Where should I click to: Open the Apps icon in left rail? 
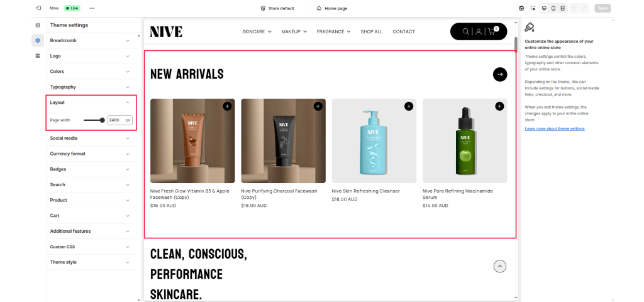[x=38, y=56]
